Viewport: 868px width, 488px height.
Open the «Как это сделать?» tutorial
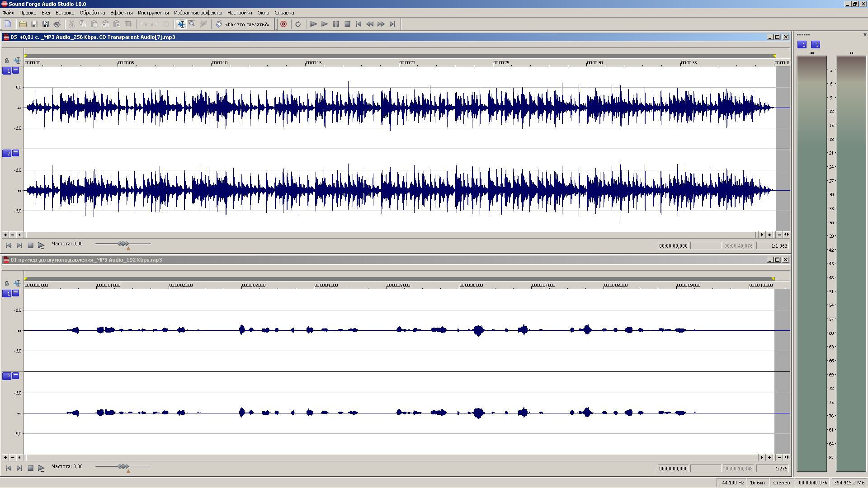pyautogui.click(x=243, y=24)
